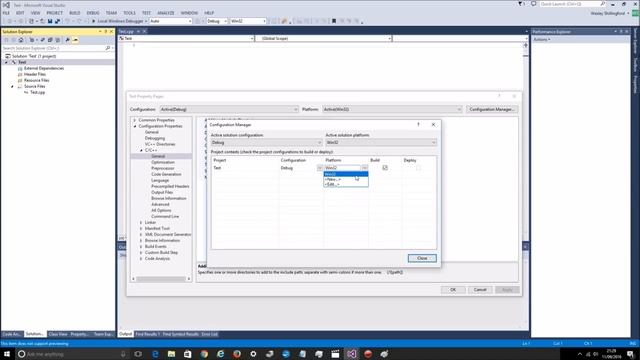
Task: Choose <New...> in the platform dropdown list
Action: [x=346, y=179]
